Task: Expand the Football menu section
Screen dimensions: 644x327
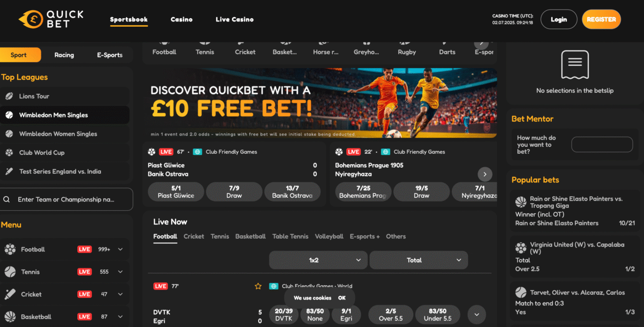Action: coord(120,249)
